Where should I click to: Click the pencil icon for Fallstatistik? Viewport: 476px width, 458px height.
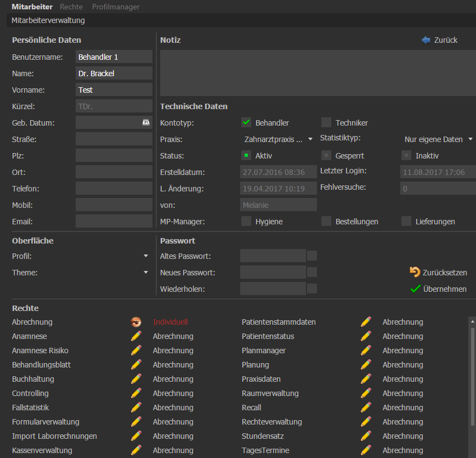(x=136, y=408)
